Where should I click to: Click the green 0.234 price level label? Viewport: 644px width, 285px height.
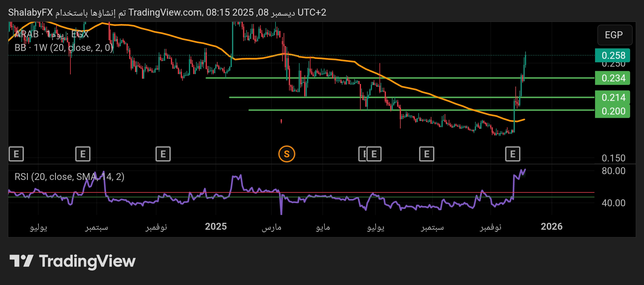pos(613,78)
